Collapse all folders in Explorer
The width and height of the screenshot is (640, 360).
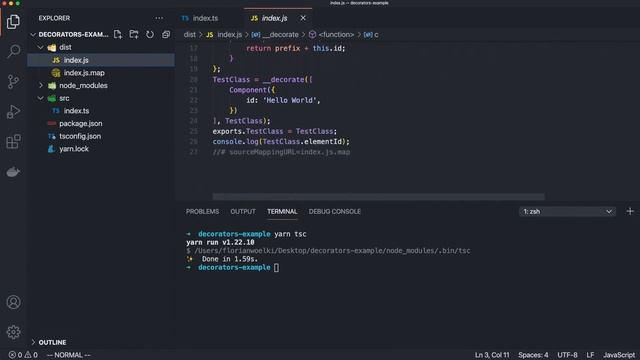point(166,34)
